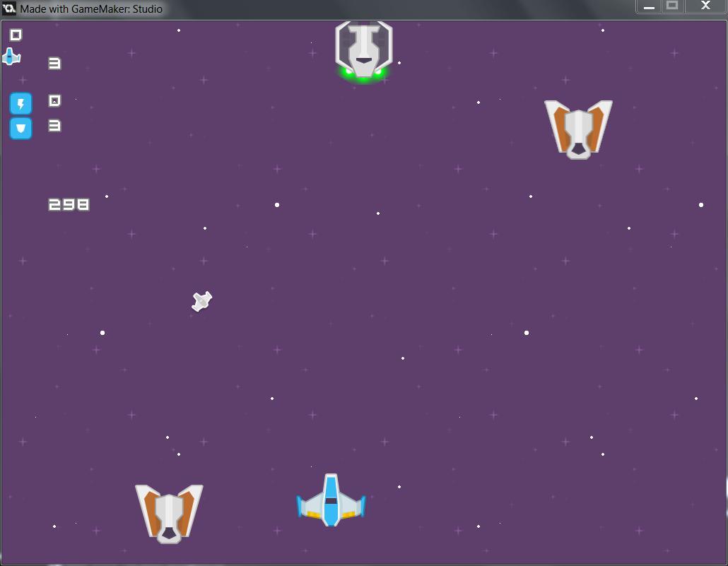The width and height of the screenshot is (728, 566).
Task: Select the blue player spaceship
Action: click(331, 501)
